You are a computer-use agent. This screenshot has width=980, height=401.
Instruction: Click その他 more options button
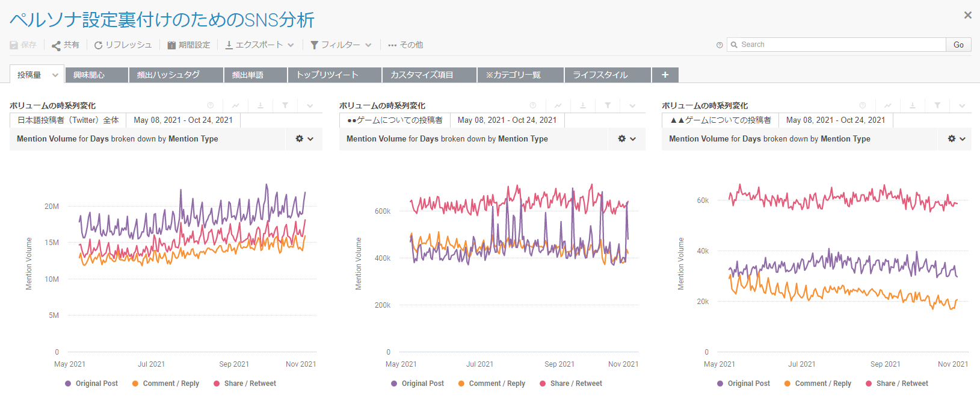click(405, 45)
